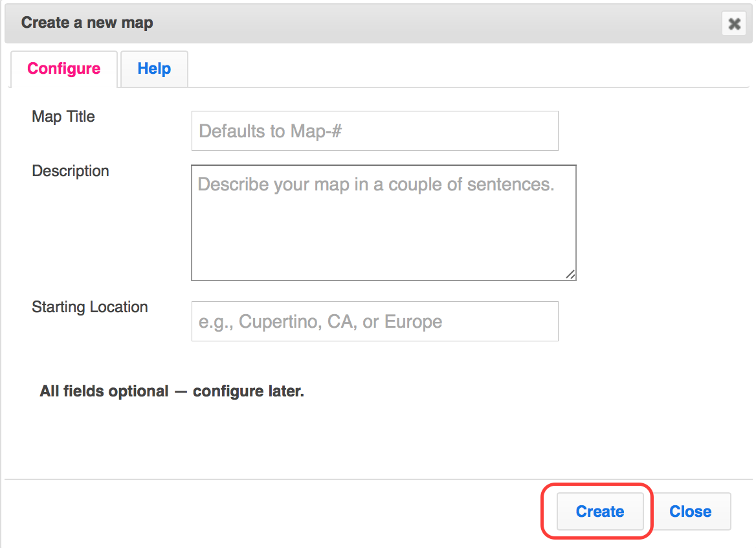756x548 pixels.
Task: Click the "Starting Location" label text
Action: 90,307
